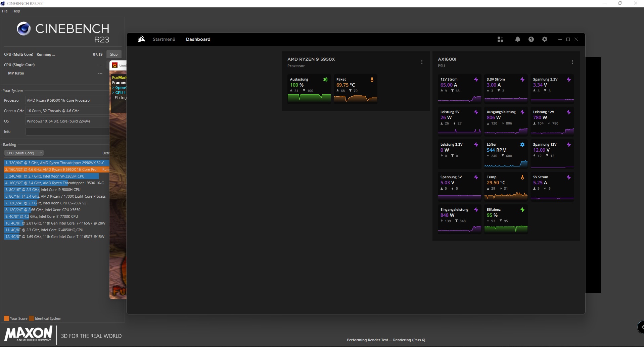Open the AMD RYZEN 9 5950X tile menu

pos(422,62)
